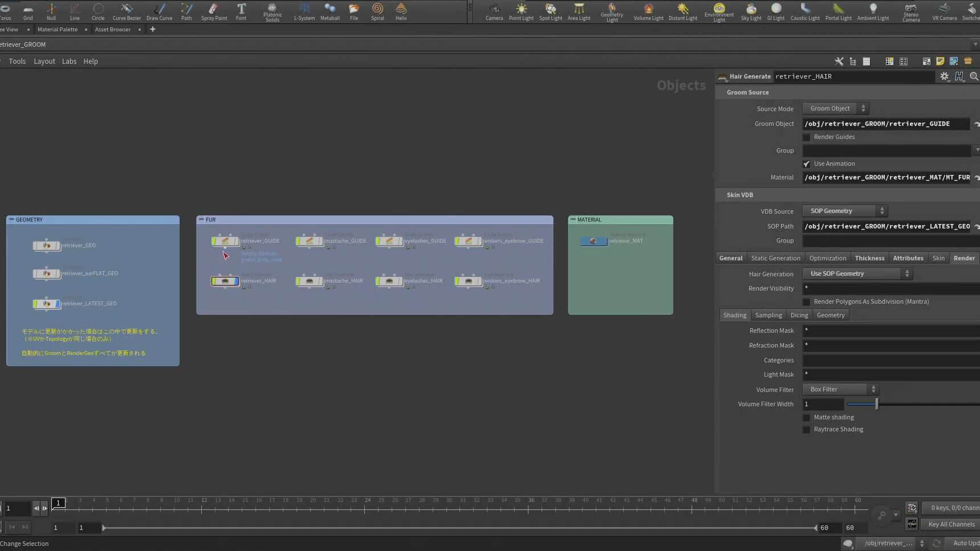This screenshot has width=980, height=551.
Task: Uncheck the Use Animation checkbox
Action: [x=806, y=164]
